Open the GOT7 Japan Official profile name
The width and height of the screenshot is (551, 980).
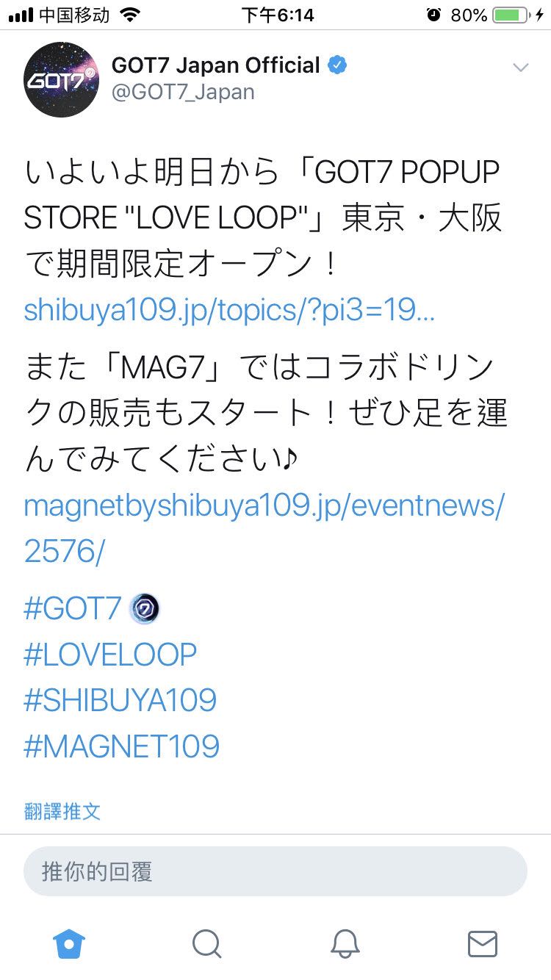[x=216, y=65]
